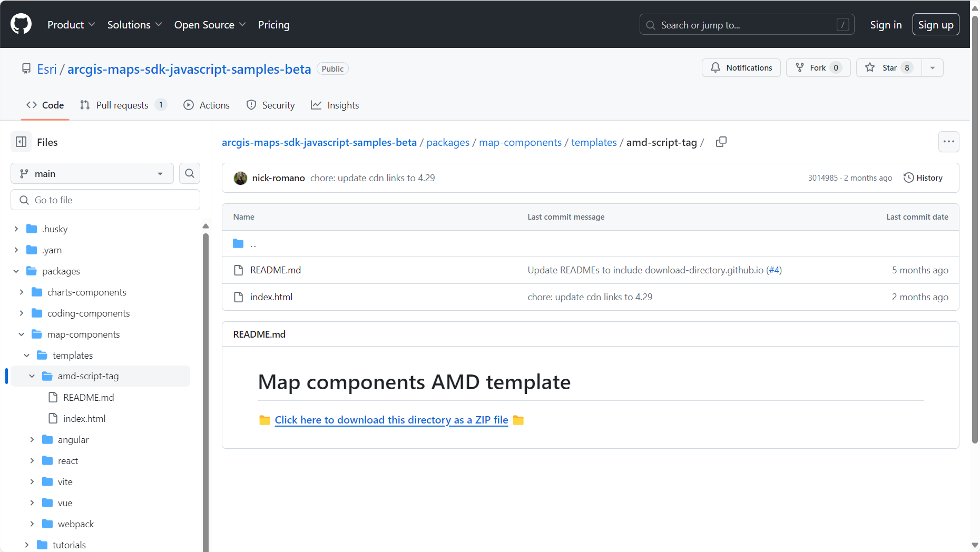Click the Search or jump to field
The width and height of the screenshot is (980, 552).
click(747, 25)
